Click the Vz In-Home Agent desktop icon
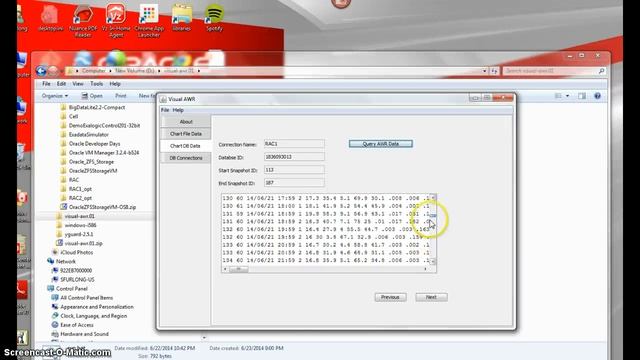This screenshot has width=640, height=360. pos(116,21)
